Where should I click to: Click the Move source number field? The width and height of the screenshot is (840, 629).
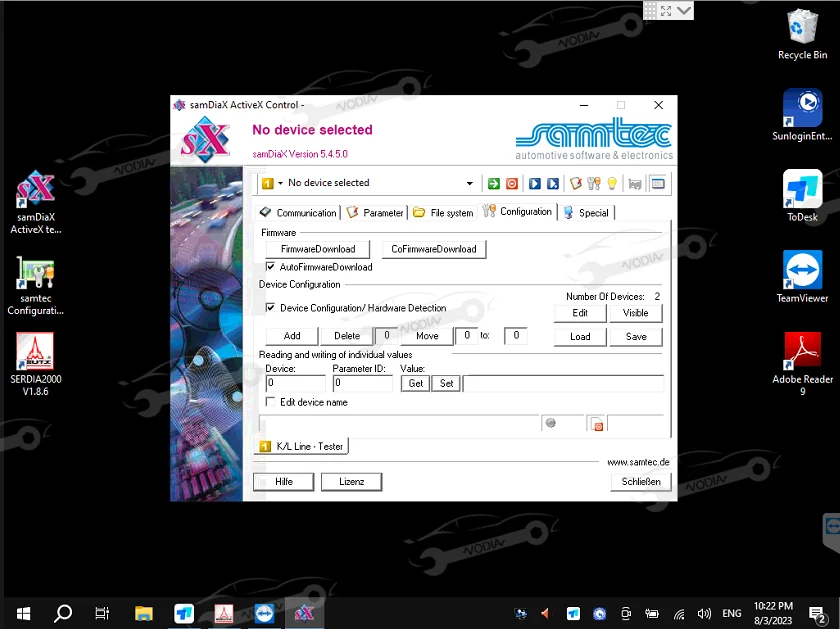pos(466,335)
